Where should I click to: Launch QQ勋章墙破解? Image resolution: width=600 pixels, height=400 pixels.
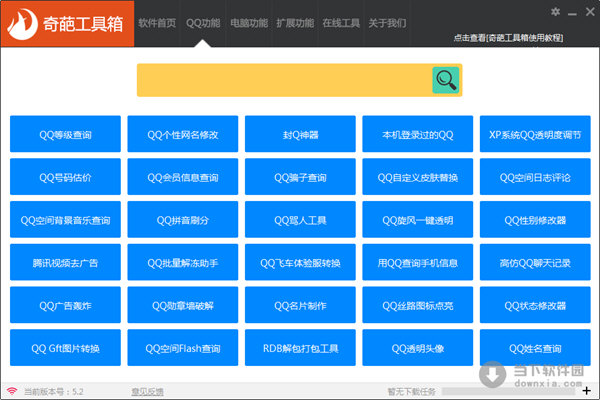(183, 305)
